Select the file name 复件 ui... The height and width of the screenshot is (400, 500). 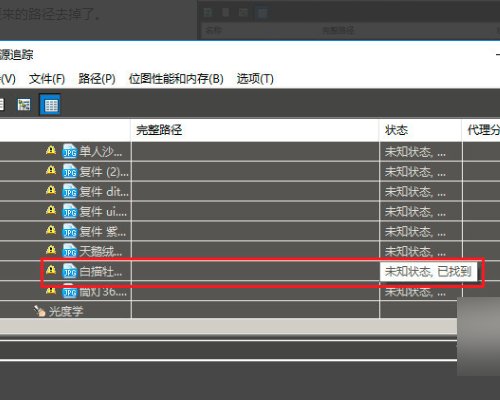pyautogui.click(x=103, y=212)
